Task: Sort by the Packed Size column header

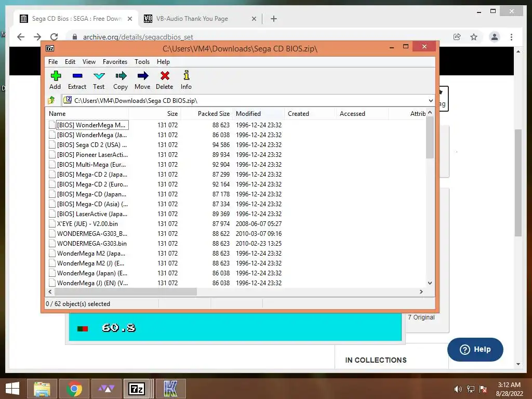Action: pos(207,114)
